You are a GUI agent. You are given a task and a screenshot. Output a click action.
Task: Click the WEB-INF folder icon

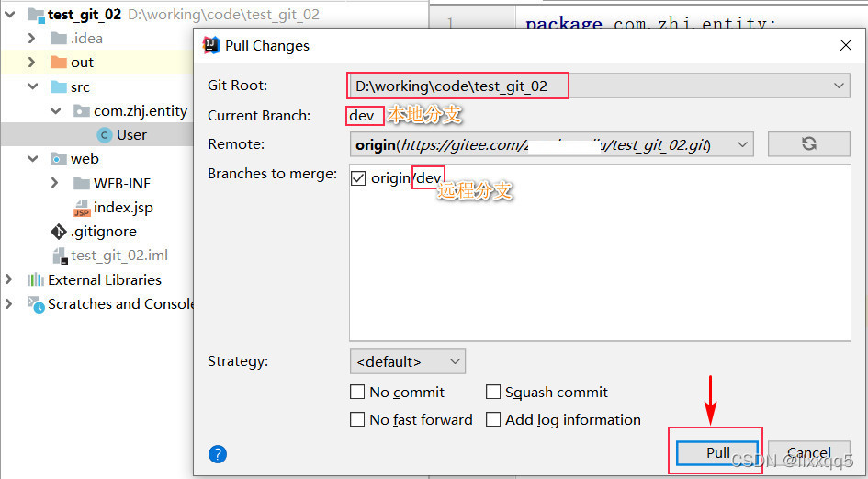tap(82, 183)
